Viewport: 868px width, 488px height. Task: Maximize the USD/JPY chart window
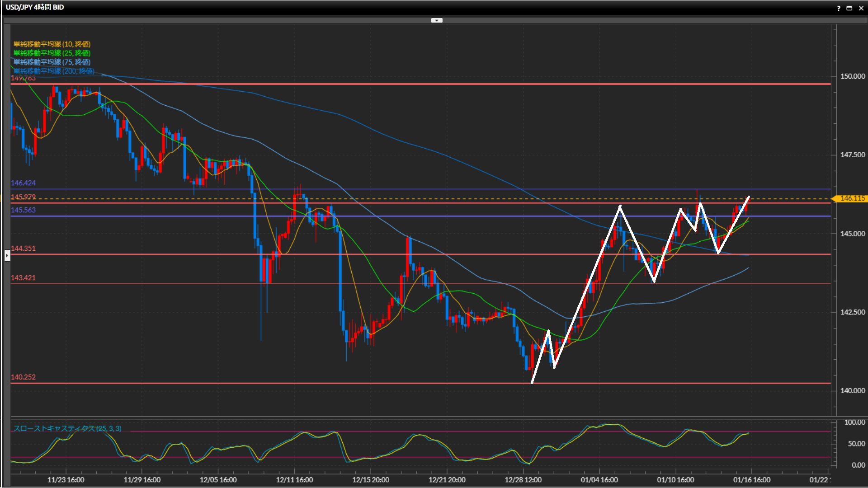pos(849,8)
